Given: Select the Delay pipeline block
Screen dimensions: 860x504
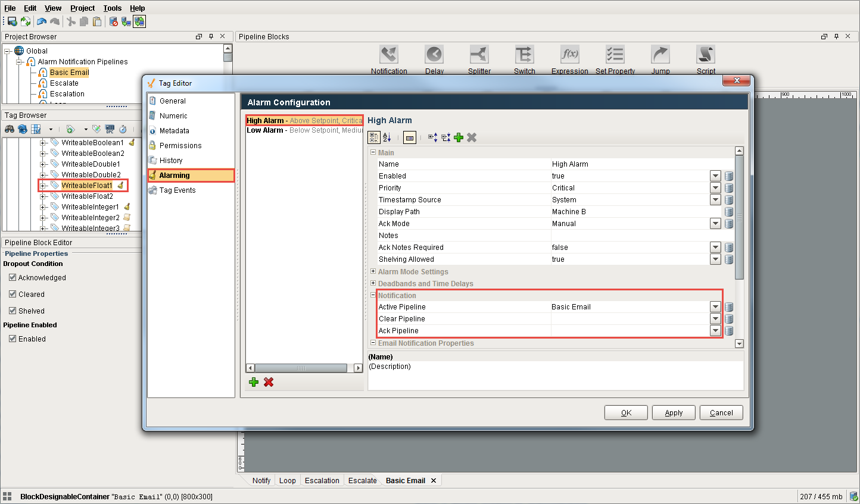Looking at the screenshot, I should (x=434, y=55).
